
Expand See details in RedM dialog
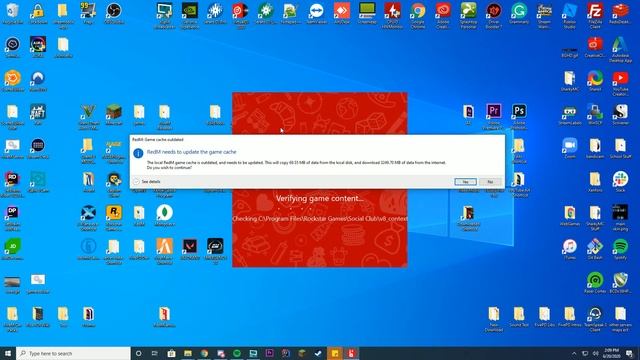point(147,182)
